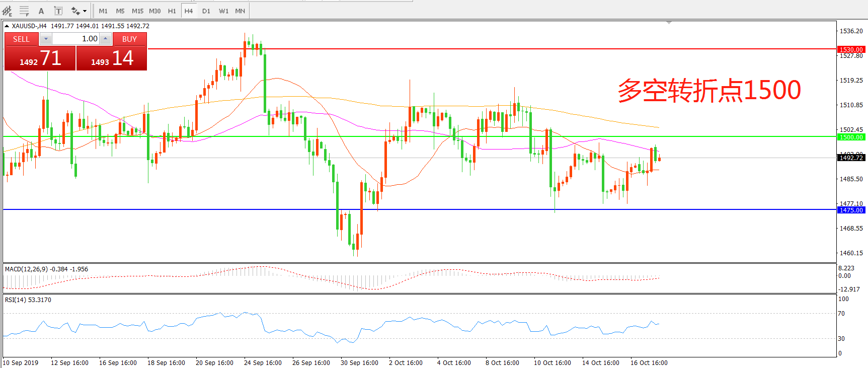Collapse One Click Trading panel triangle
This screenshot has height=368, width=868.
(7, 26)
